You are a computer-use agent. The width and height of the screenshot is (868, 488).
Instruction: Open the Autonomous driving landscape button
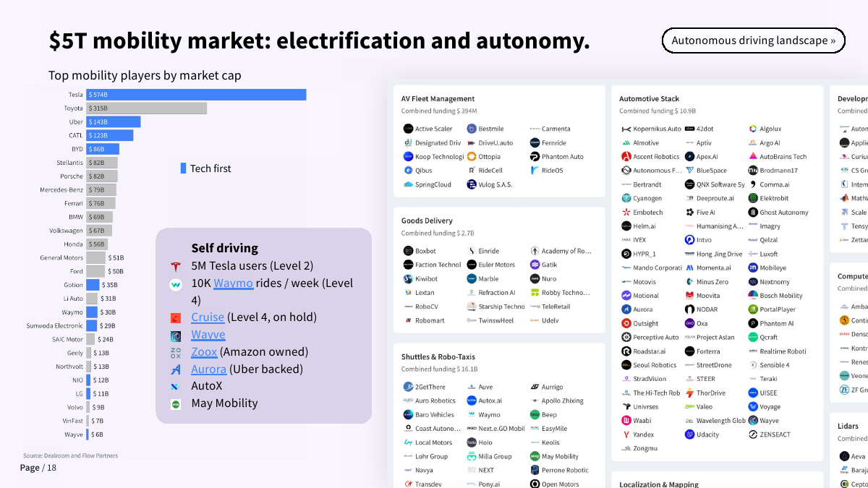[753, 40]
